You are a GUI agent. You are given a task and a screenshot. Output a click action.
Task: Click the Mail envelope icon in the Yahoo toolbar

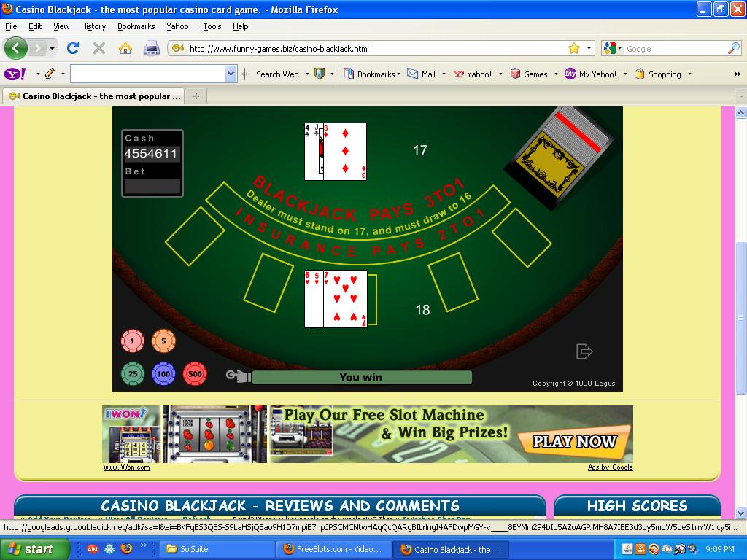(413, 74)
